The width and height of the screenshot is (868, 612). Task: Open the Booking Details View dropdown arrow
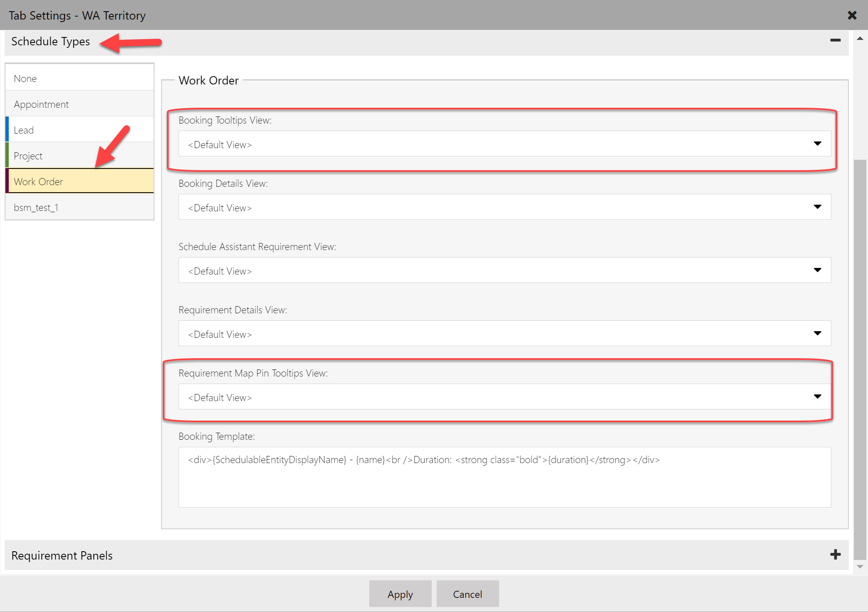click(818, 207)
